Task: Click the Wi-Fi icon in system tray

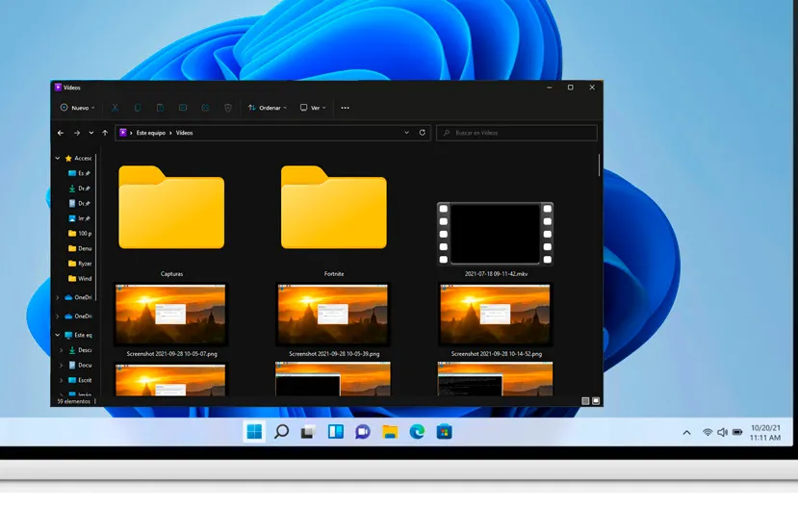Action: (708, 432)
